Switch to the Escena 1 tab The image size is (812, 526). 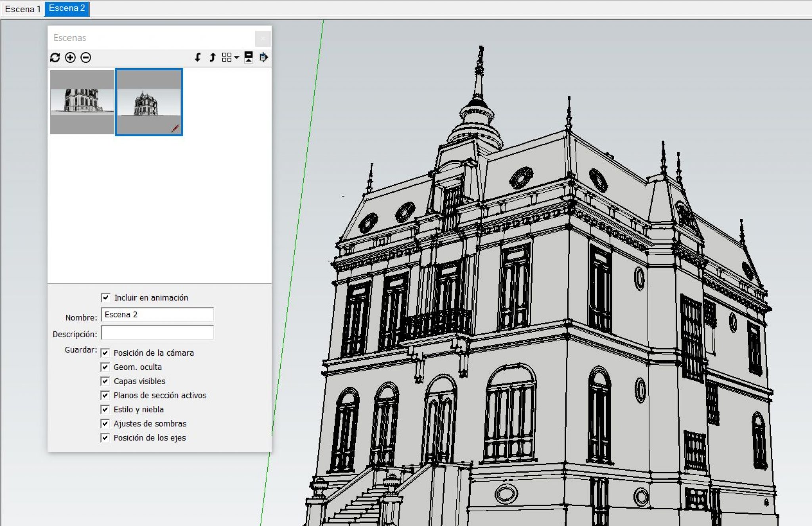[23, 9]
